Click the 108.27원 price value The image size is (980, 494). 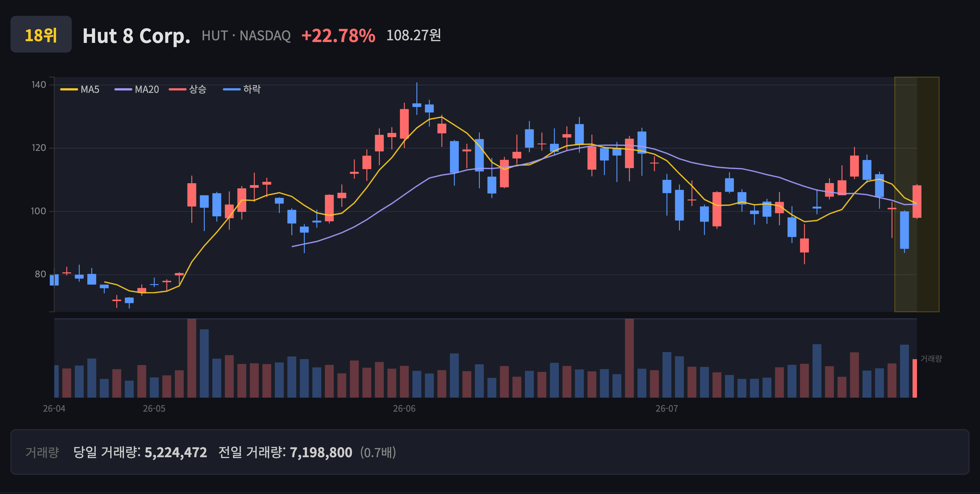[414, 35]
